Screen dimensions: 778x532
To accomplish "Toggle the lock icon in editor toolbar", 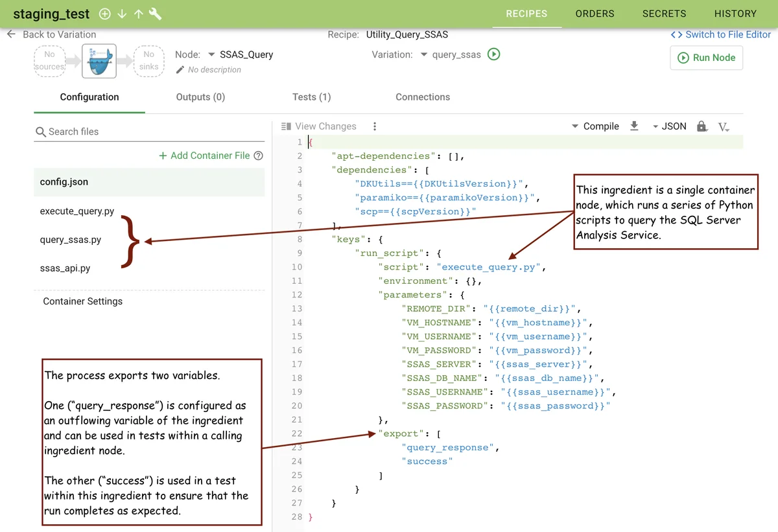I will (x=701, y=126).
